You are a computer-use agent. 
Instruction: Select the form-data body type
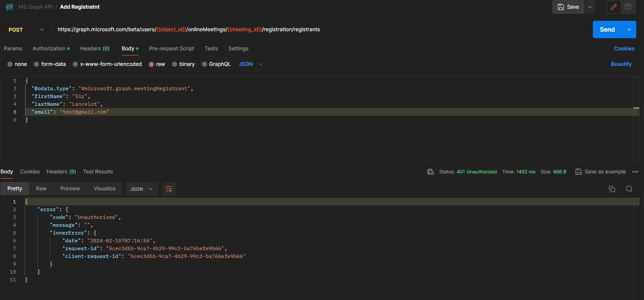(x=49, y=64)
